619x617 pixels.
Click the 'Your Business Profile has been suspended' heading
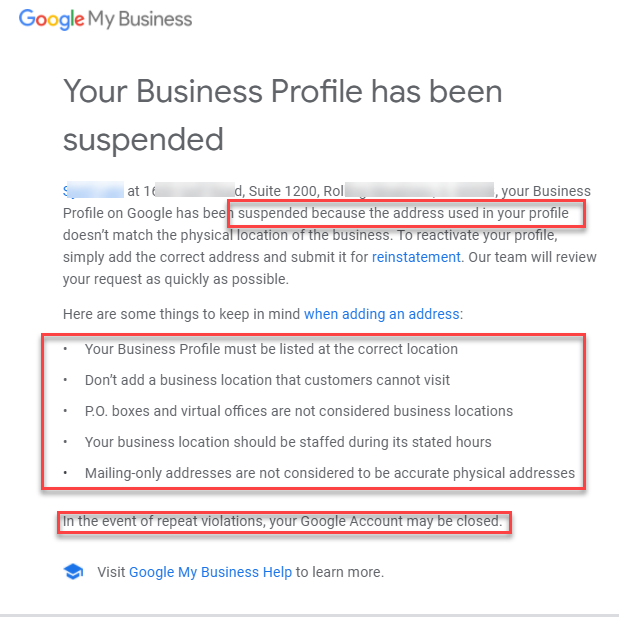pos(282,113)
